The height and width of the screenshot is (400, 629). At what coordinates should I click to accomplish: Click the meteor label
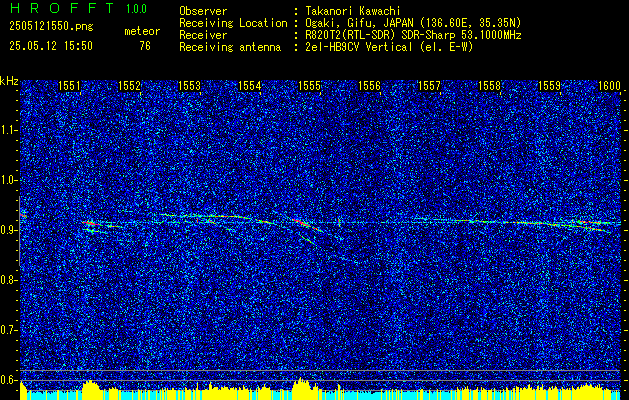click(142, 31)
